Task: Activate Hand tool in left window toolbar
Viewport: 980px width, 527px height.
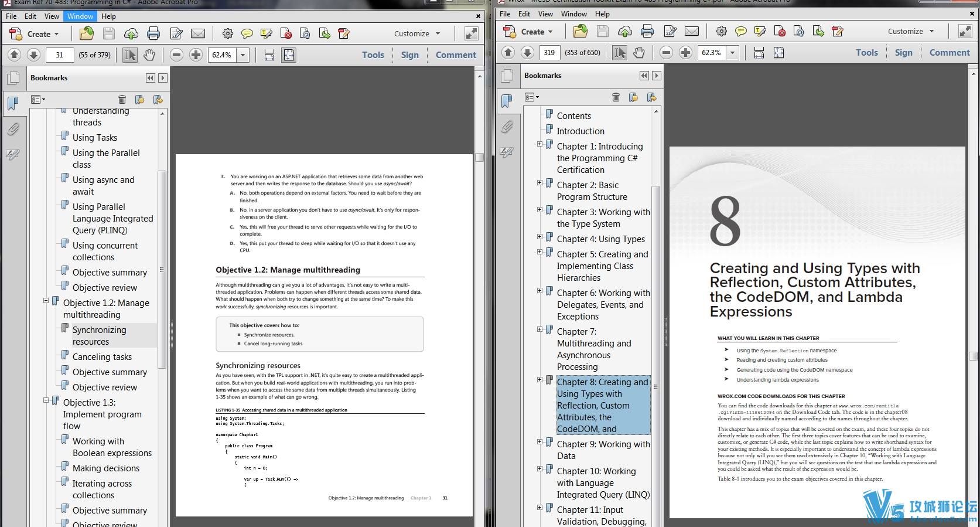Action: 149,55
